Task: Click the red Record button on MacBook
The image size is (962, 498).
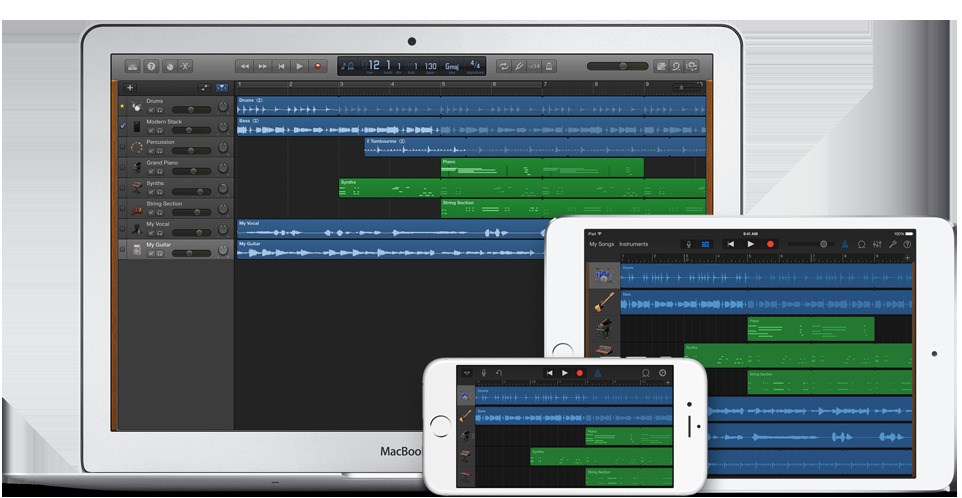Action: (318, 66)
